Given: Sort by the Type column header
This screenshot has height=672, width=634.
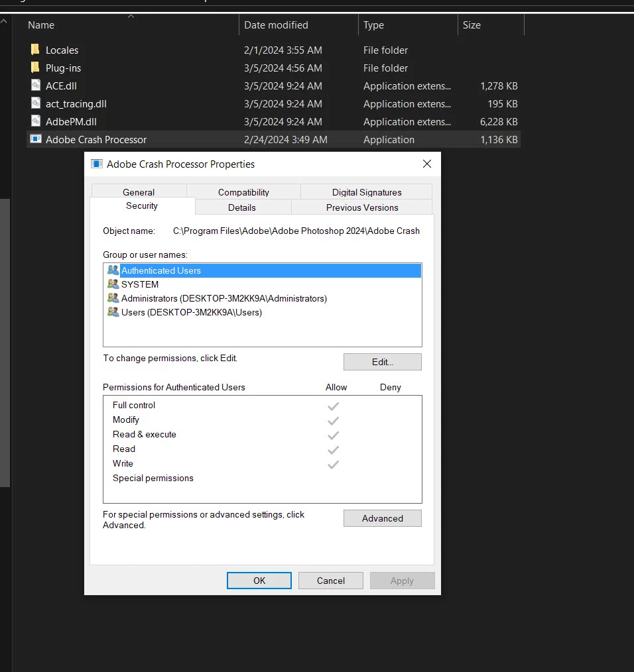Looking at the screenshot, I should pyautogui.click(x=408, y=25).
